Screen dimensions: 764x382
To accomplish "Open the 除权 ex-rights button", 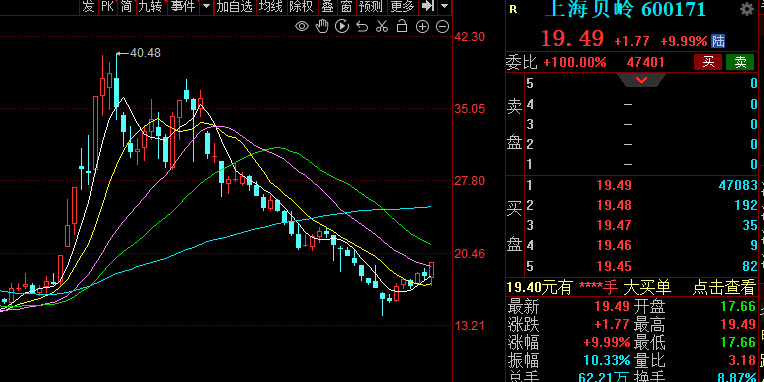I will (301, 6).
